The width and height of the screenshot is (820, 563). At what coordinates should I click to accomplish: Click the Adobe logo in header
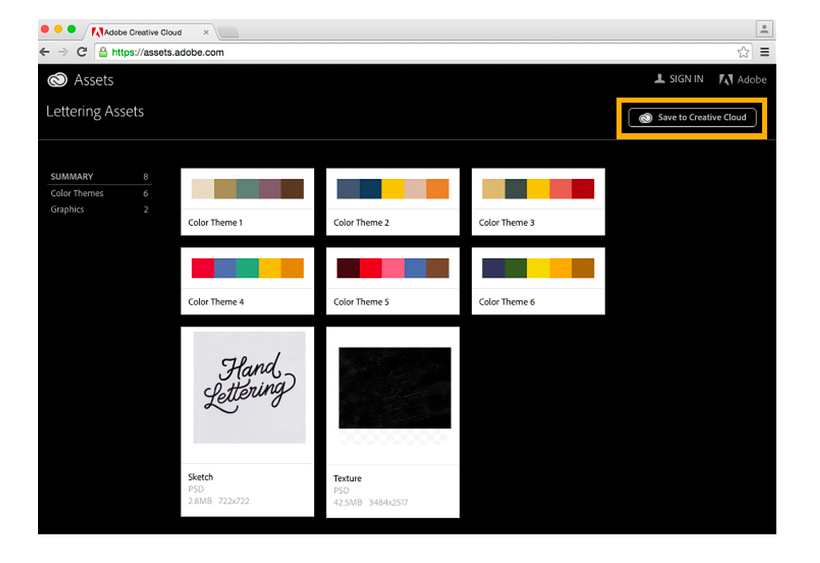click(x=743, y=79)
